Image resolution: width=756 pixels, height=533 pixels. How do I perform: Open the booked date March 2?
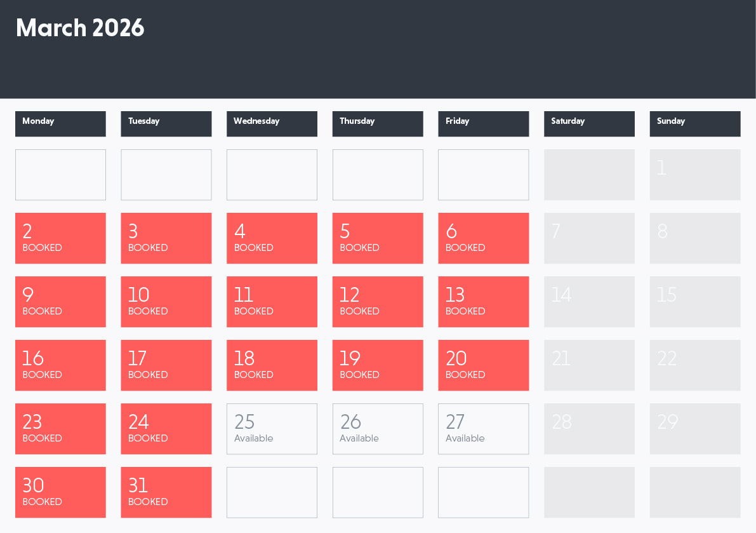click(60, 238)
